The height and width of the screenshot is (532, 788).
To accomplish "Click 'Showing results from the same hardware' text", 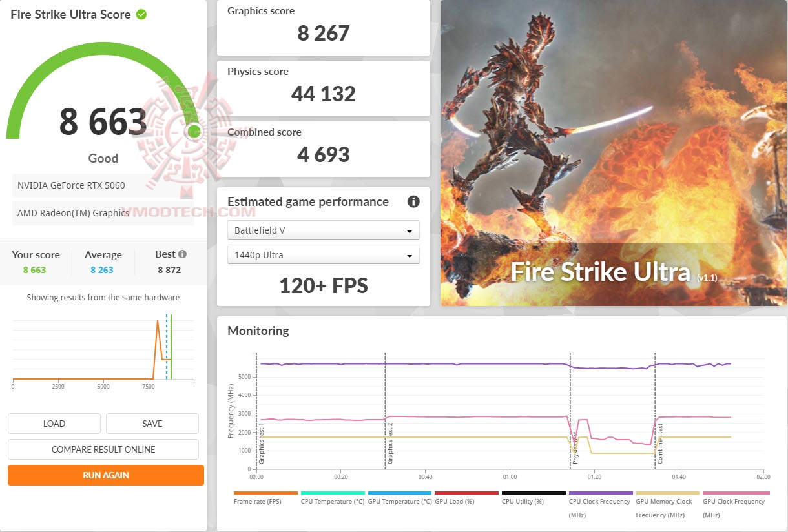I will coord(103,298).
